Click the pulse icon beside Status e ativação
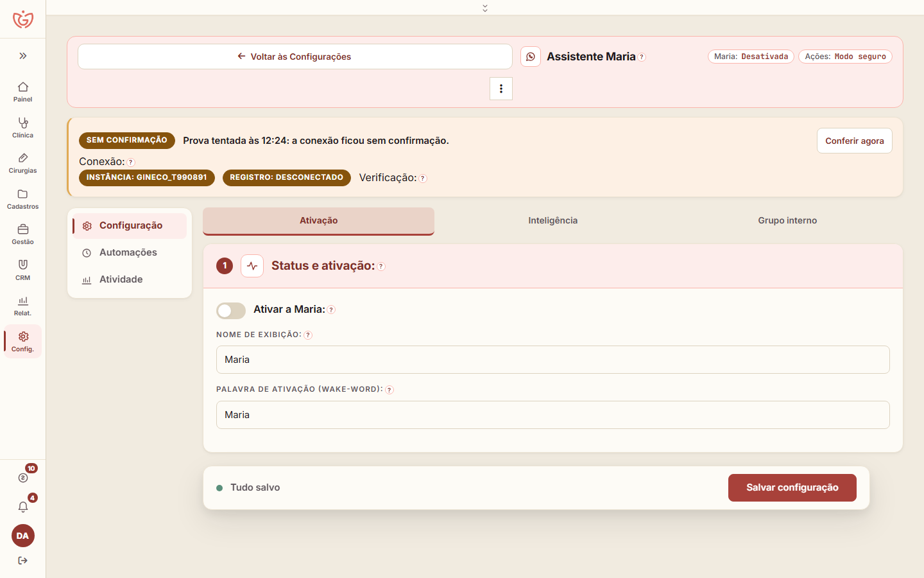The height and width of the screenshot is (578, 924). [x=252, y=266]
